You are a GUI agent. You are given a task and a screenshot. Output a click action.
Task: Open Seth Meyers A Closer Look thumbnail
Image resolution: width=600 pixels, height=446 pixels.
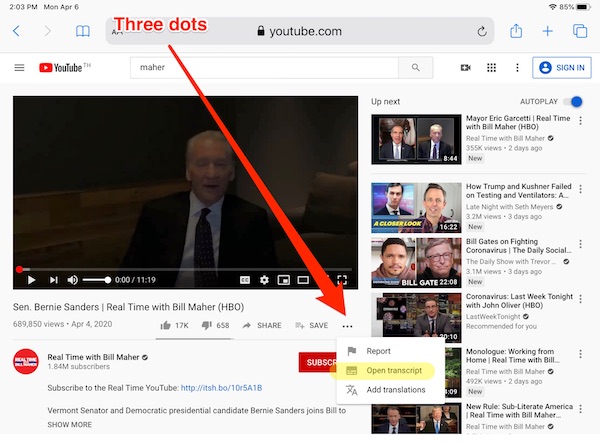coord(416,208)
